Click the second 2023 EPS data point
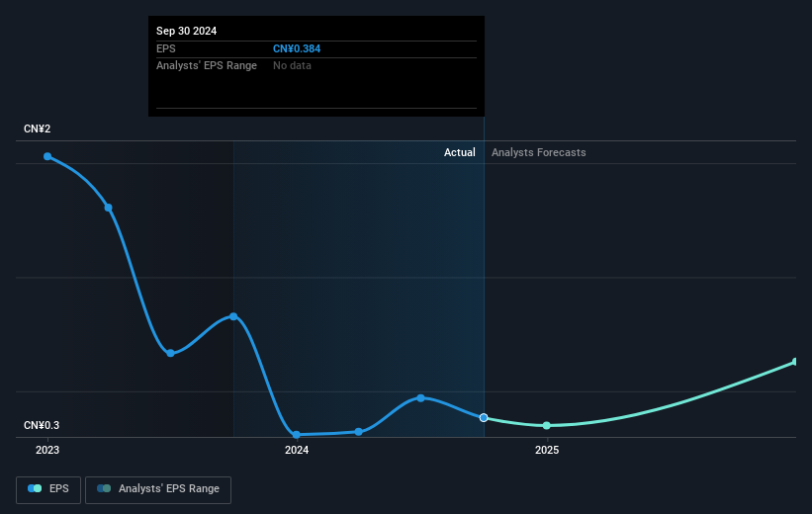 point(108,208)
